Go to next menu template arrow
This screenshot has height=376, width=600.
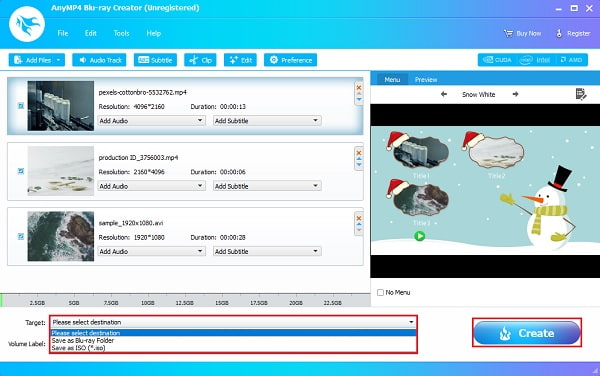[515, 94]
